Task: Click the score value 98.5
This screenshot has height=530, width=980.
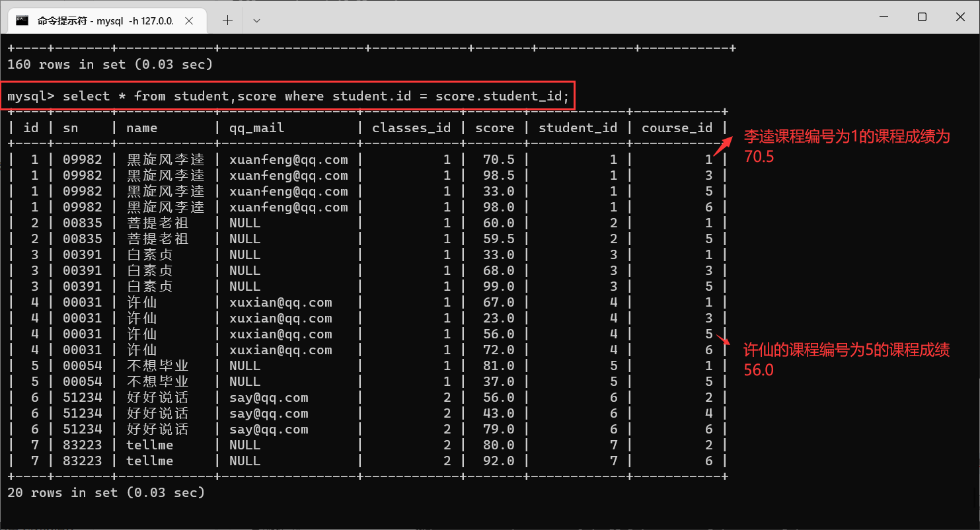Action: (499, 175)
